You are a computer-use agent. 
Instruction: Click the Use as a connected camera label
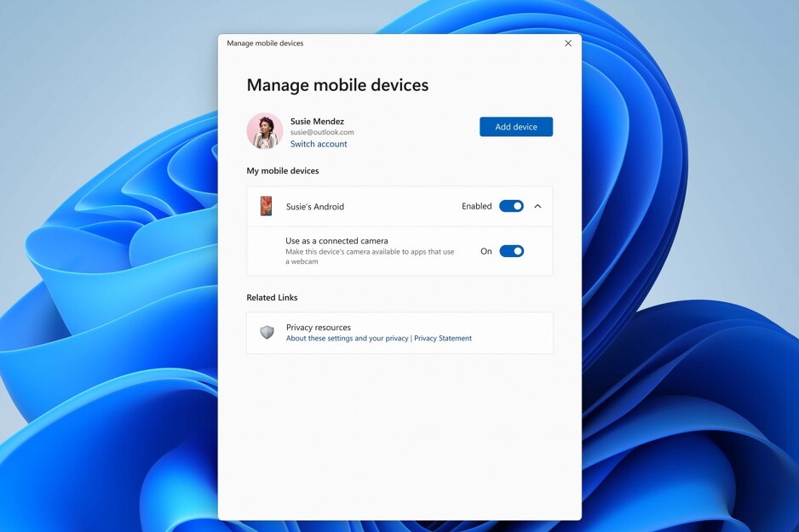tap(336, 241)
